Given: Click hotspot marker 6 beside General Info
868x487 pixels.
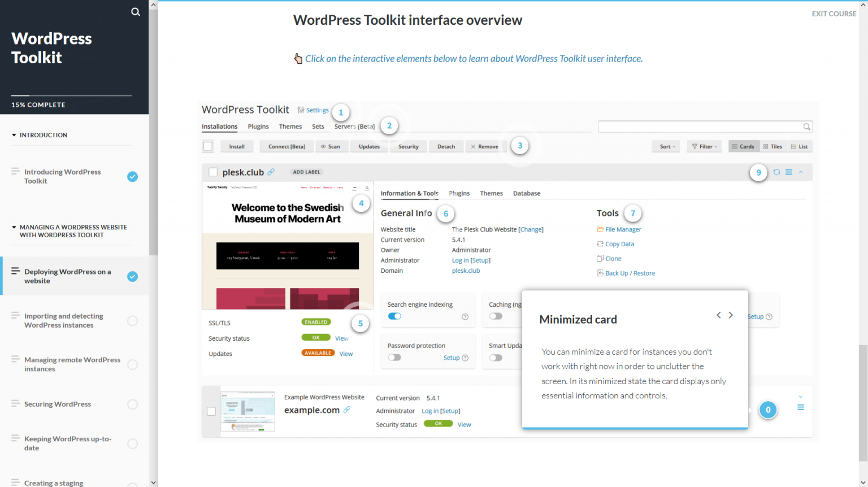Looking at the screenshot, I should tap(446, 214).
